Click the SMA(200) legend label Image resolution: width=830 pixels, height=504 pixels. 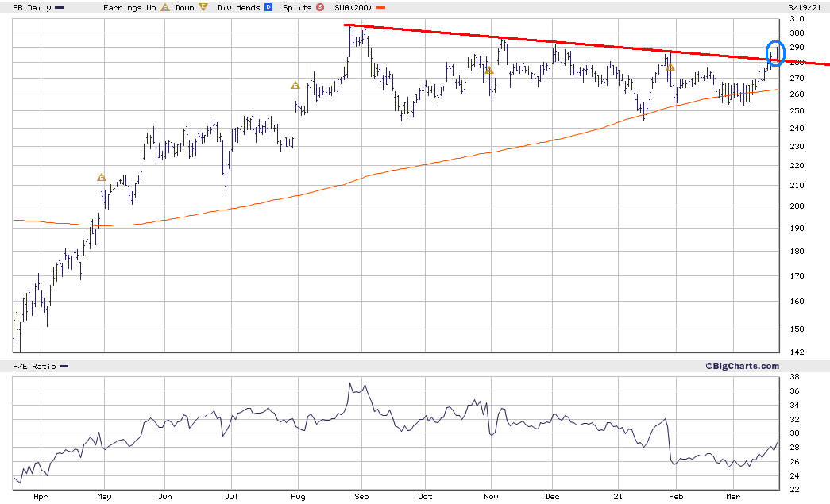[353, 8]
